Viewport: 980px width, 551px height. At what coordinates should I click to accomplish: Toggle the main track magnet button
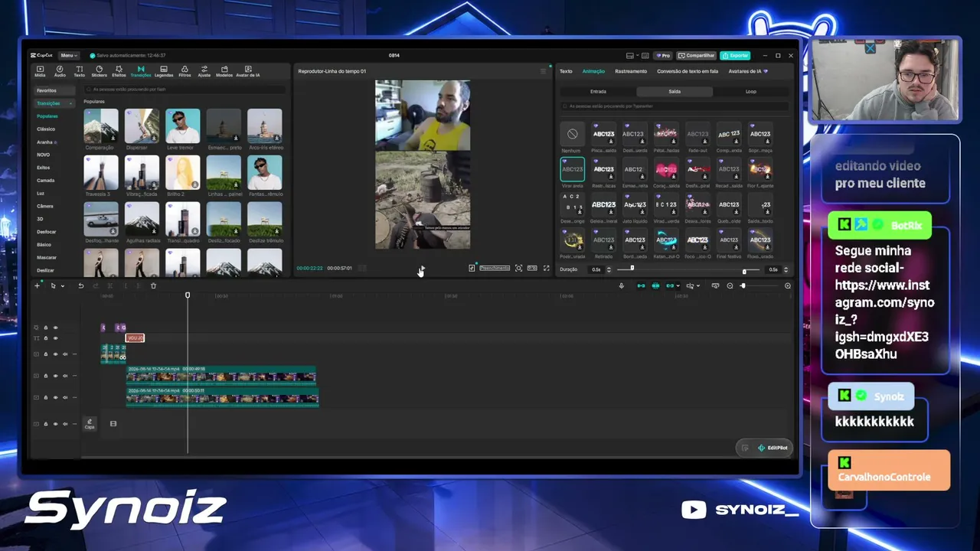641,285
